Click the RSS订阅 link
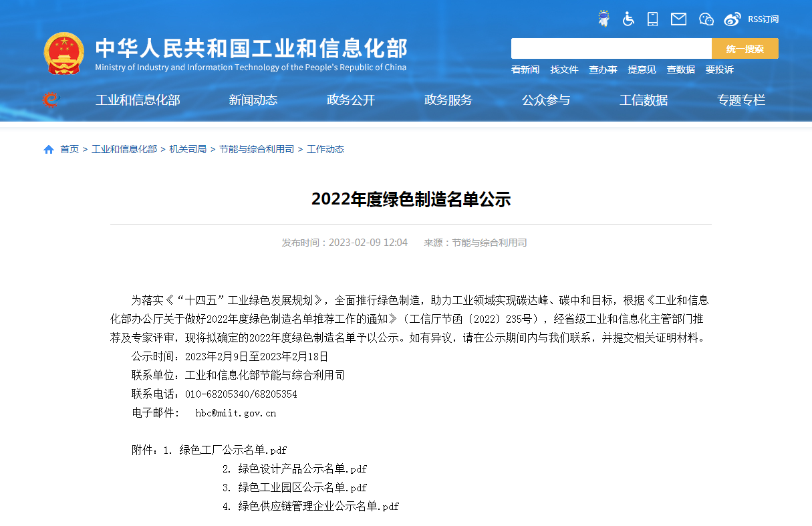Screen dimensions: 812x526 tap(763, 19)
